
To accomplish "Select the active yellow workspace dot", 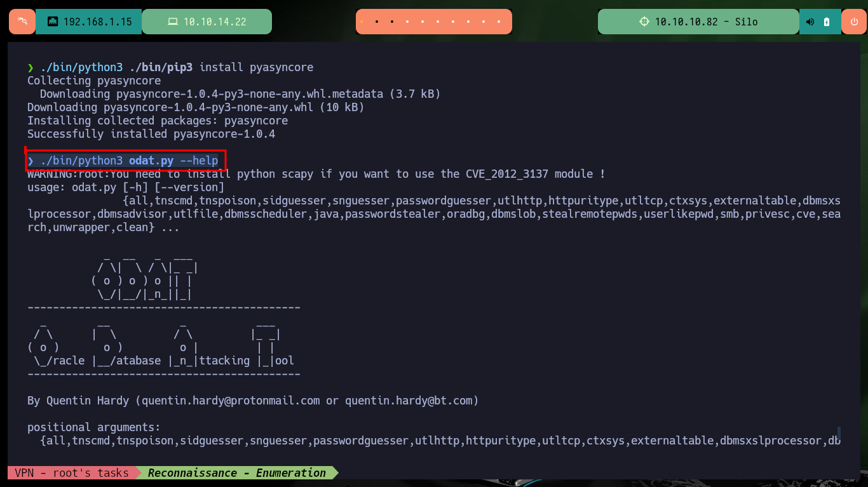I will 362,22.
